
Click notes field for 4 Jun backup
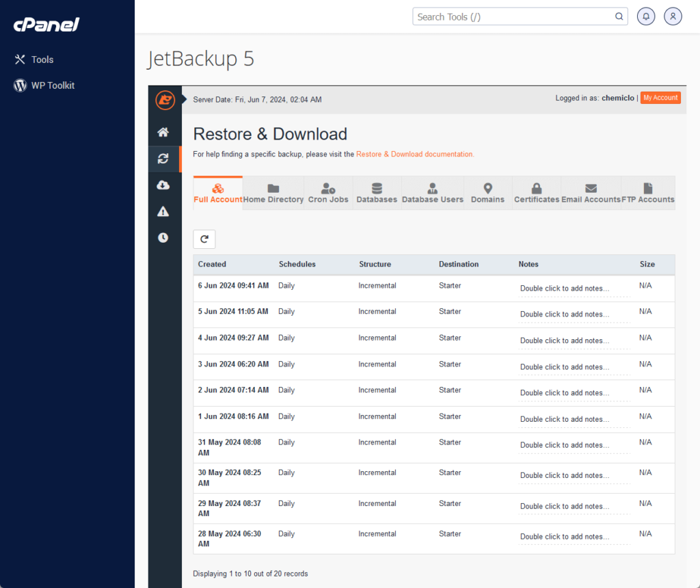pyautogui.click(x=574, y=340)
